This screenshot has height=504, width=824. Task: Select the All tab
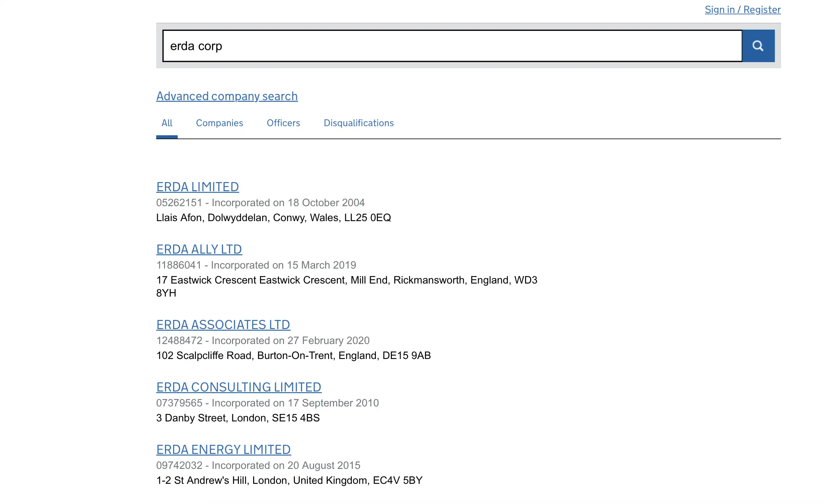(x=167, y=123)
